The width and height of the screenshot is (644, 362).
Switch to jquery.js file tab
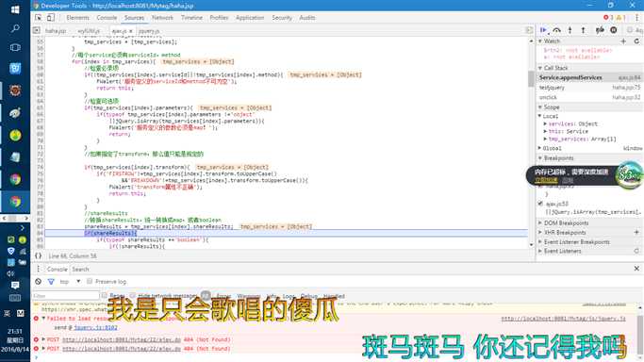(x=149, y=31)
